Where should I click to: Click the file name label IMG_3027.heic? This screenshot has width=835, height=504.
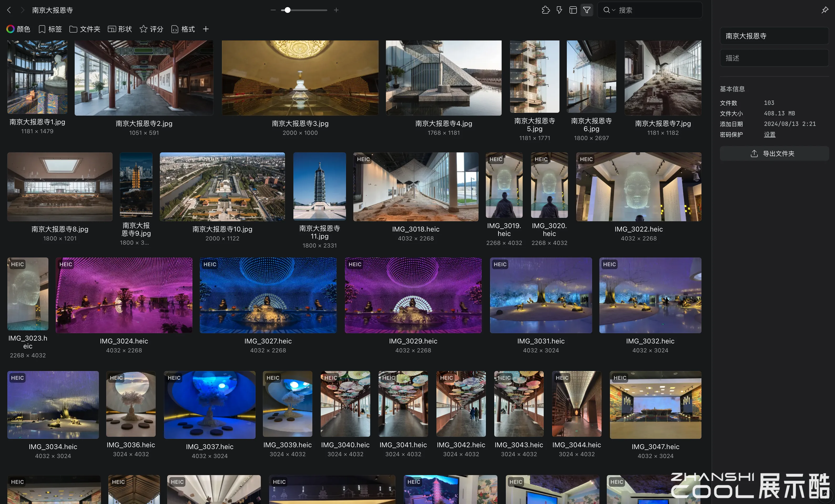(x=268, y=341)
